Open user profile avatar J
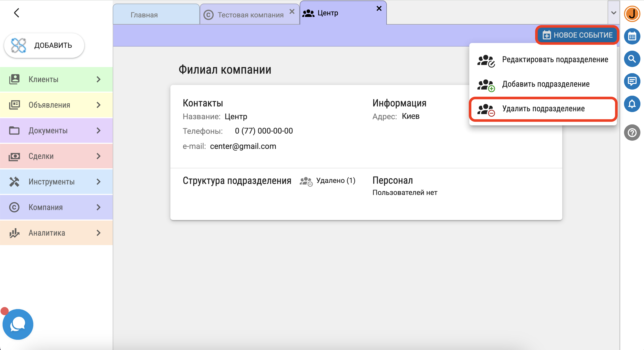This screenshot has width=644, height=350. [632, 14]
